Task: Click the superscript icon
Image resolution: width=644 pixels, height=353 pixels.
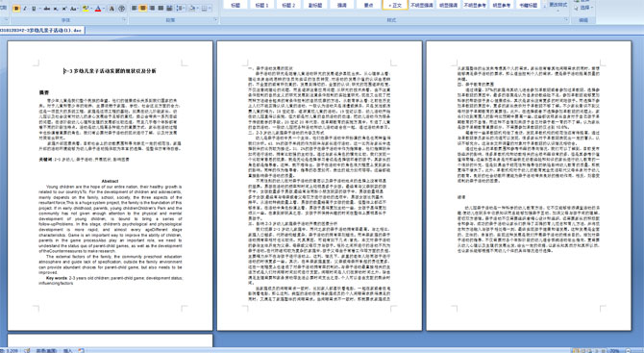Action: point(64,9)
